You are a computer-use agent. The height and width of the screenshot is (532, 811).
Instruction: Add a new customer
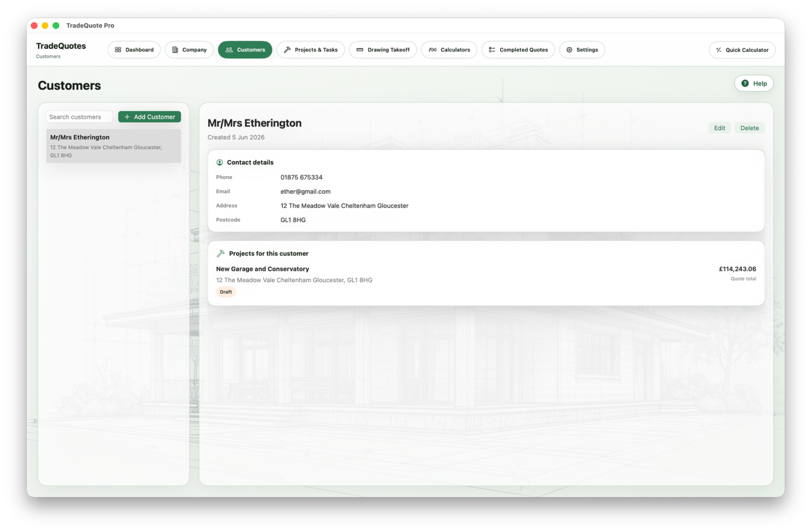[149, 117]
